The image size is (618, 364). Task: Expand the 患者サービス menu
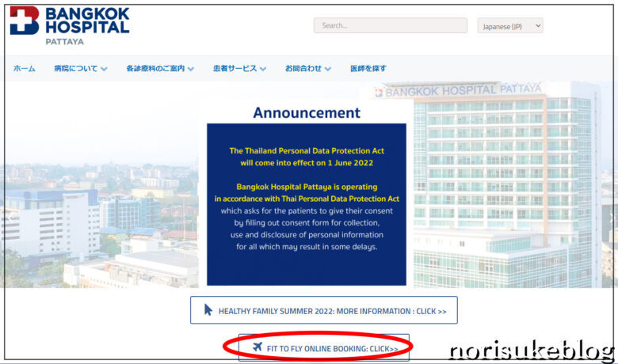[x=239, y=69]
